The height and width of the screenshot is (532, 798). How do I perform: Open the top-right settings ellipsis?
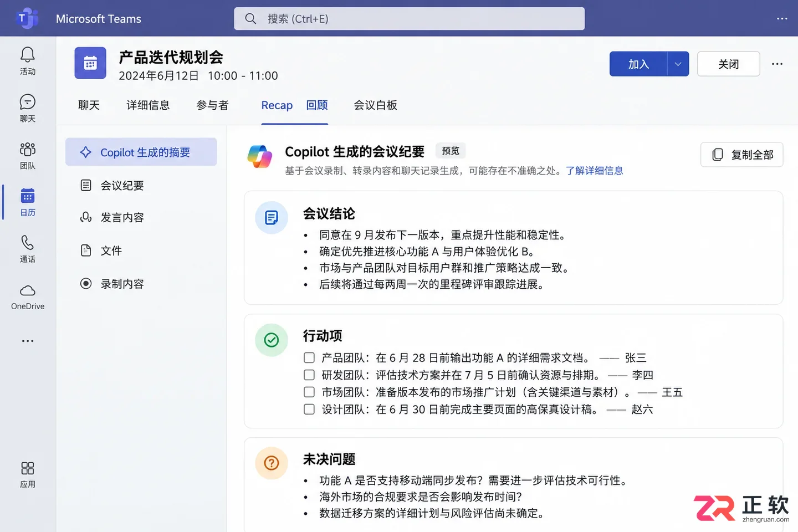tap(782, 19)
